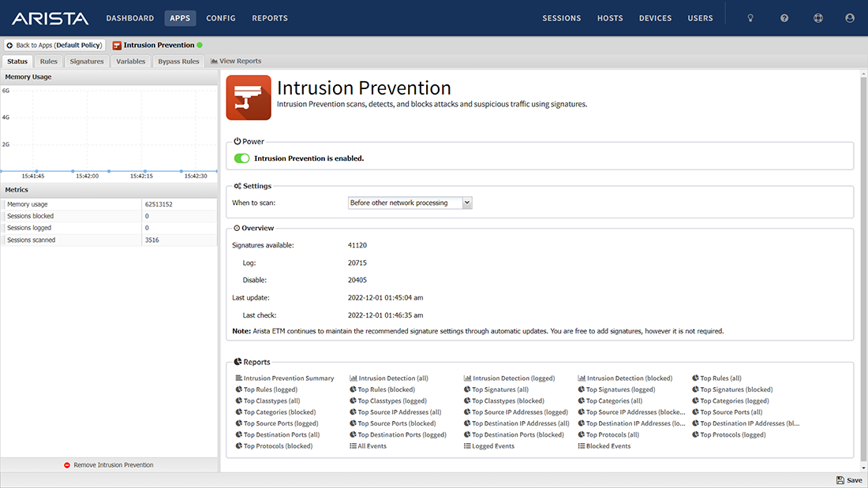Viewport: 868px width, 488px height.
Task: Open Top Protocols (logged) report
Action: point(728,435)
